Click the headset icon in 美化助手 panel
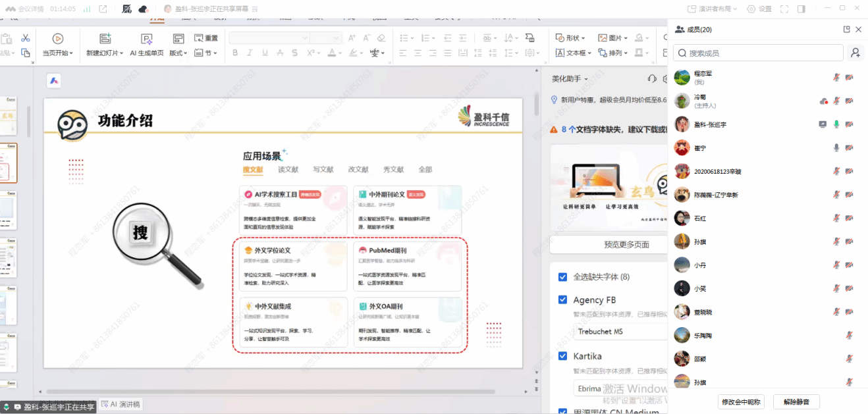Viewport: 868px width, 414px height. click(x=652, y=79)
